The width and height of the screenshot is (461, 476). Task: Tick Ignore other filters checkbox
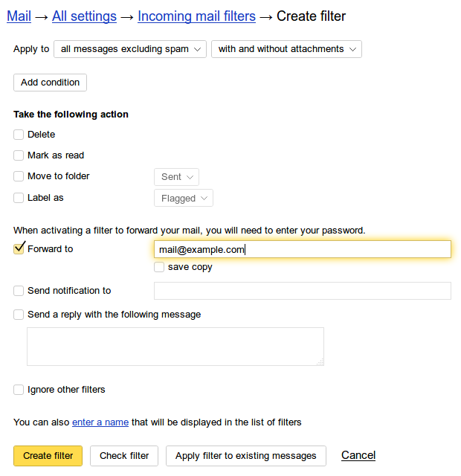pos(19,390)
